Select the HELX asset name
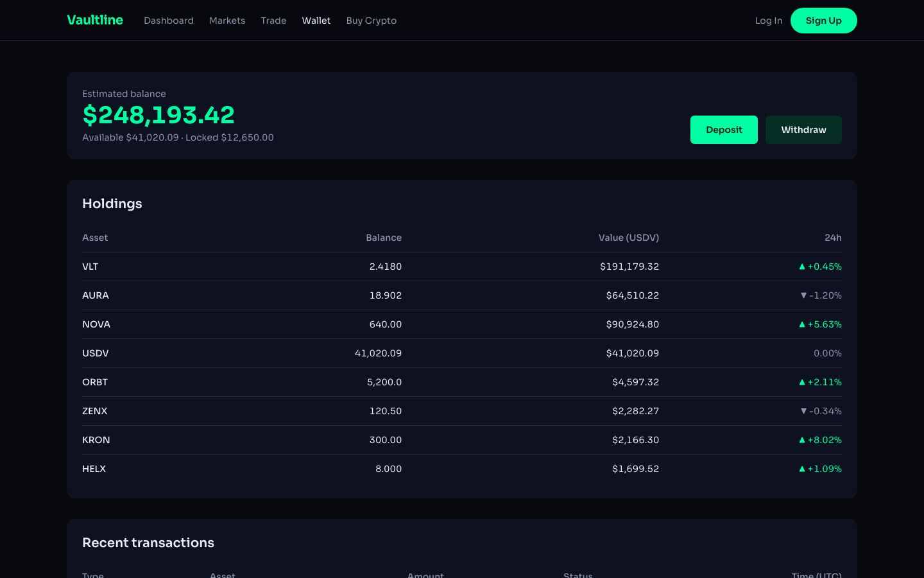924x578 pixels. click(94, 469)
